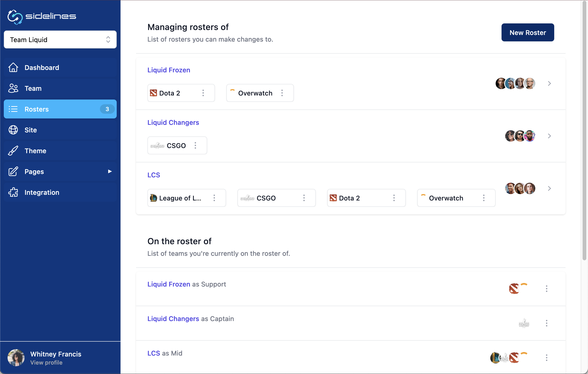The width and height of the screenshot is (588, 374).
Task: View profile of Whitney Francis
Action: [x=46, y=363]
